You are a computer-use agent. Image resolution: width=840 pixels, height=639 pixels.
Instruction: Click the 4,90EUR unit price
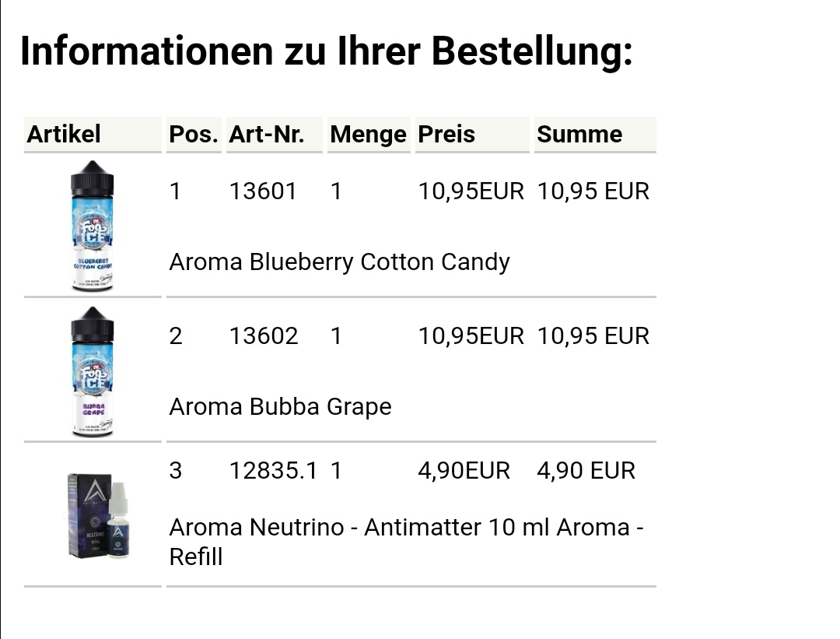[x=464, y=471]
